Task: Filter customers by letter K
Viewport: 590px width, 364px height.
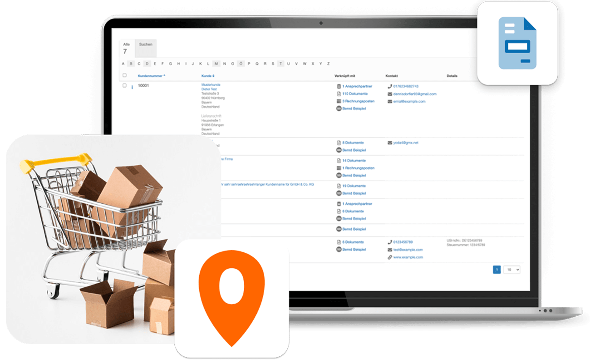Action: click(x=200, y=64)
